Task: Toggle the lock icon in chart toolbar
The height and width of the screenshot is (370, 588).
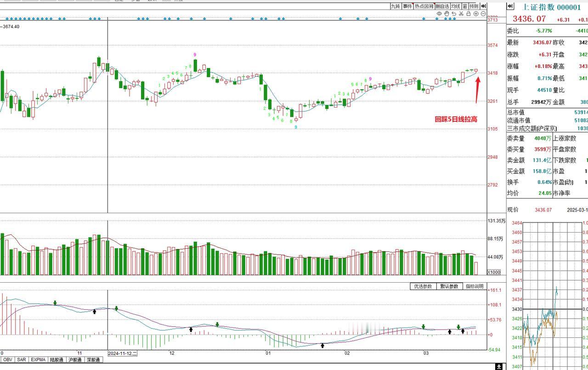Action: tap(469, 14)
